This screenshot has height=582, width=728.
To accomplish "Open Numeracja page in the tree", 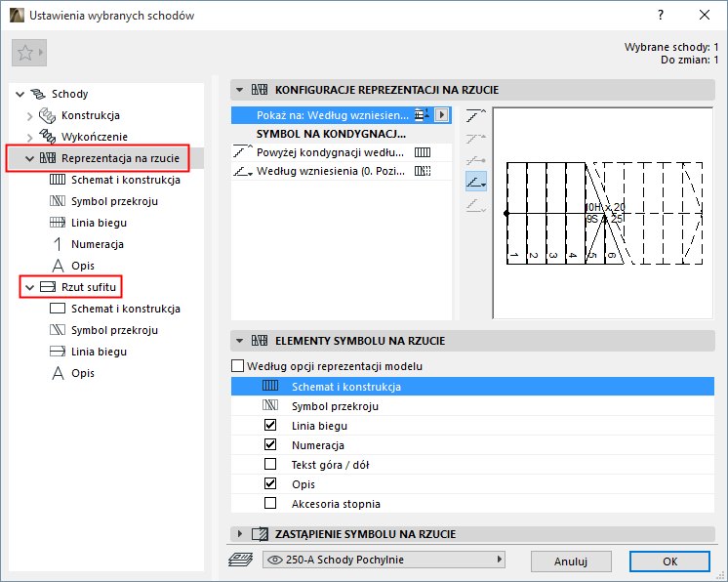I will tap(97, 244).
